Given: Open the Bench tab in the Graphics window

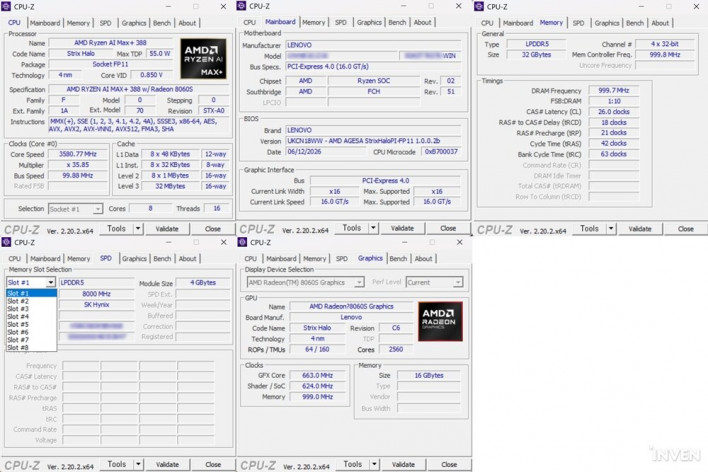Looking at the screenshot, I should tap(398, 258).
